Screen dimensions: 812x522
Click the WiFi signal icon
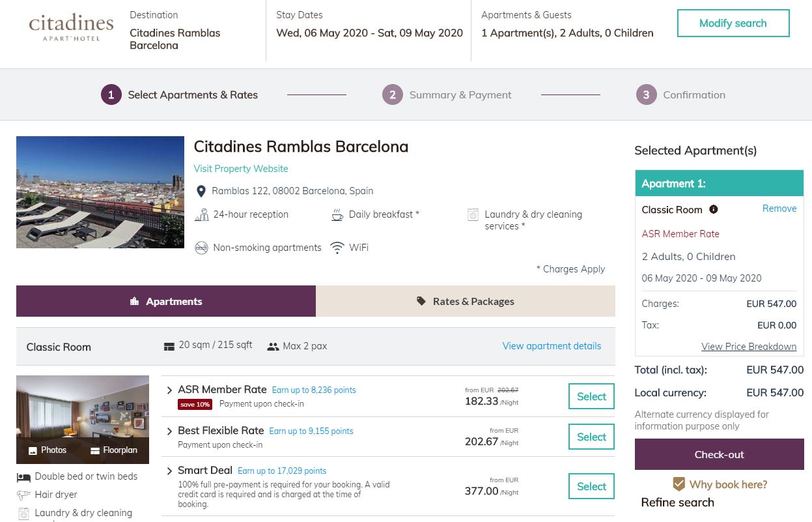[337, 248]
